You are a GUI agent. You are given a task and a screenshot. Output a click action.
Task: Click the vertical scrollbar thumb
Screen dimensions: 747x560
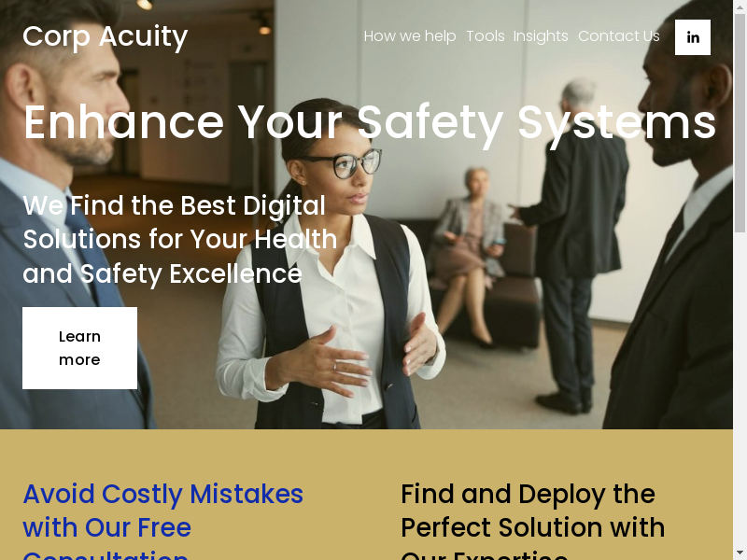point(740,123)
